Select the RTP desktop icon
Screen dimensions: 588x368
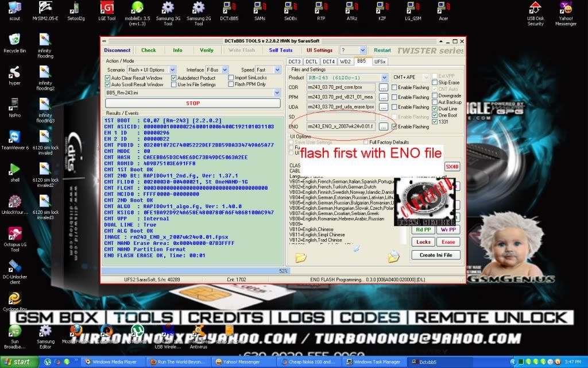[321, 10]
